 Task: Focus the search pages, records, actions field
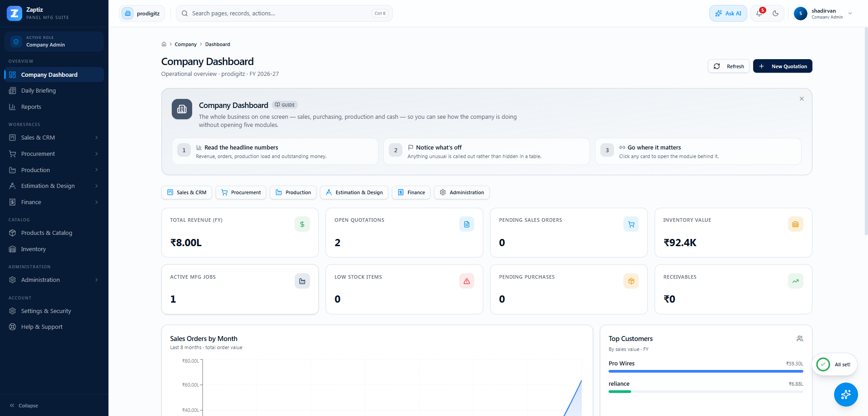click(x=284, y=14)
